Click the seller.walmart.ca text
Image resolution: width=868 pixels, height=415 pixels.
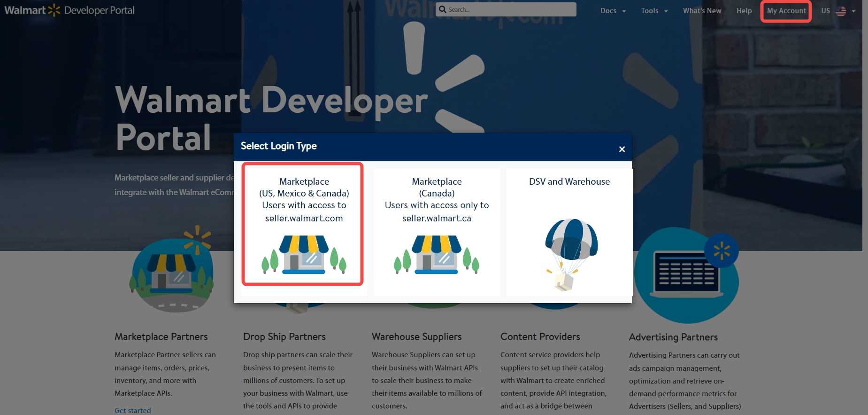pos(437,218)
